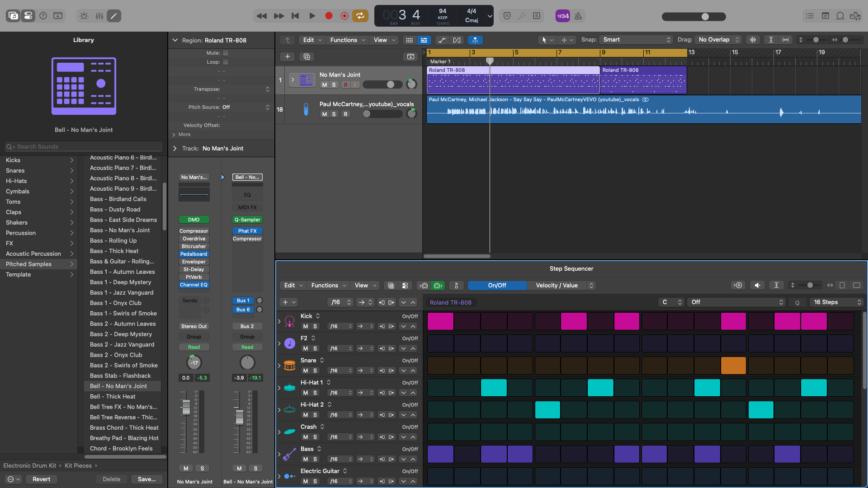Click the Read automation button on No Man's strip
868x488 pixels.
(194, 347)
